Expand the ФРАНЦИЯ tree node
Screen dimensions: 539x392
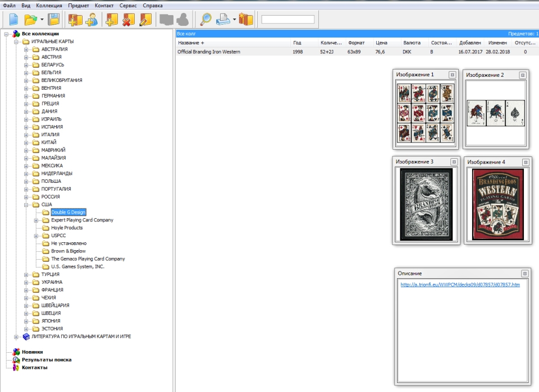(26, 290)
